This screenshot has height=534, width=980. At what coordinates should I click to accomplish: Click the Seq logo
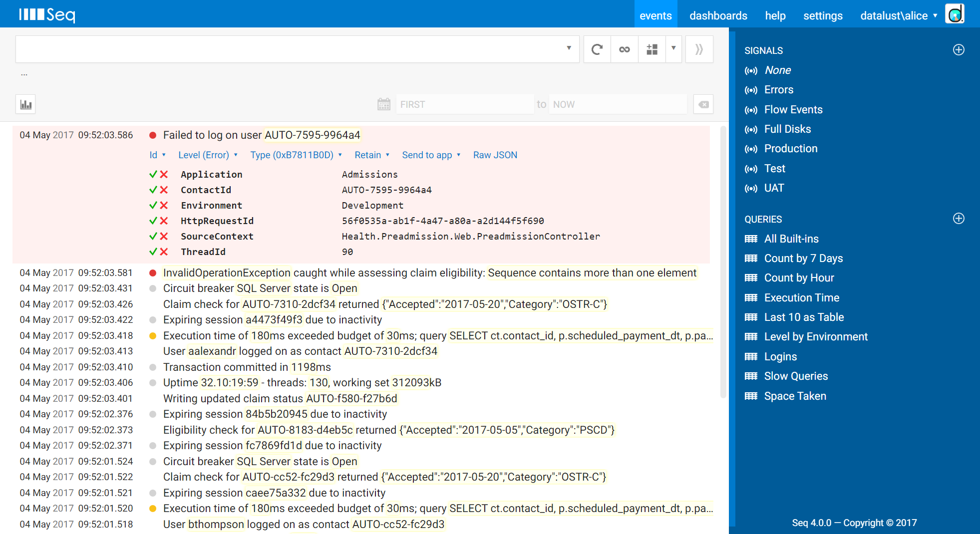pos(47,14)
